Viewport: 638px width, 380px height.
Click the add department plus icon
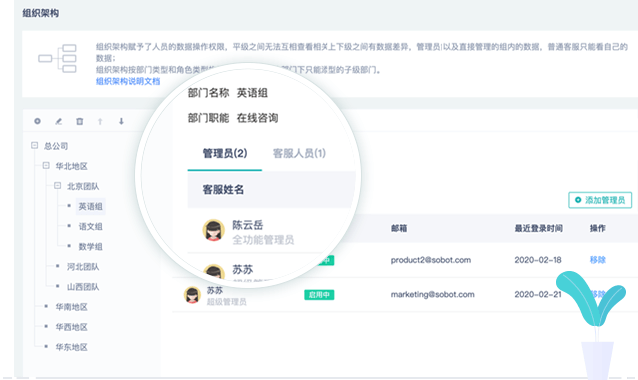click(x=37, y=121)
